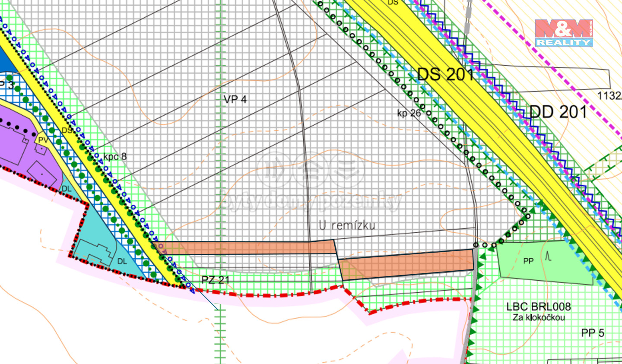Screen dimensions: 622x364
Task: Click the 1132 parcel number
Action: [x=609, y=95]
